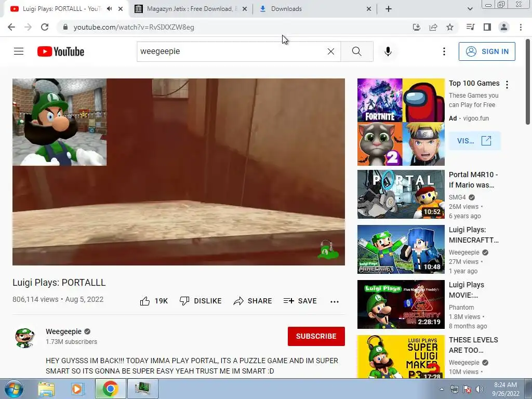Reload the page with the refresh icon

45,27
